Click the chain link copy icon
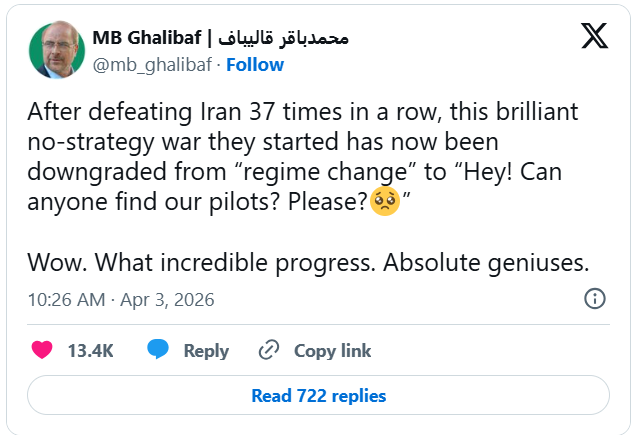This screenshot has height=441, width=636. pyautogui.click(x=268, y=350)
